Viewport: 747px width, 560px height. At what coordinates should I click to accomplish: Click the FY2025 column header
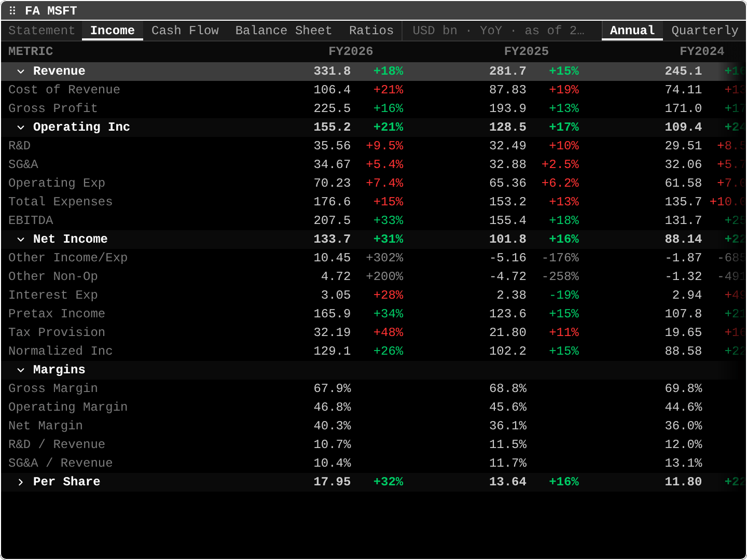coord(527,51)
